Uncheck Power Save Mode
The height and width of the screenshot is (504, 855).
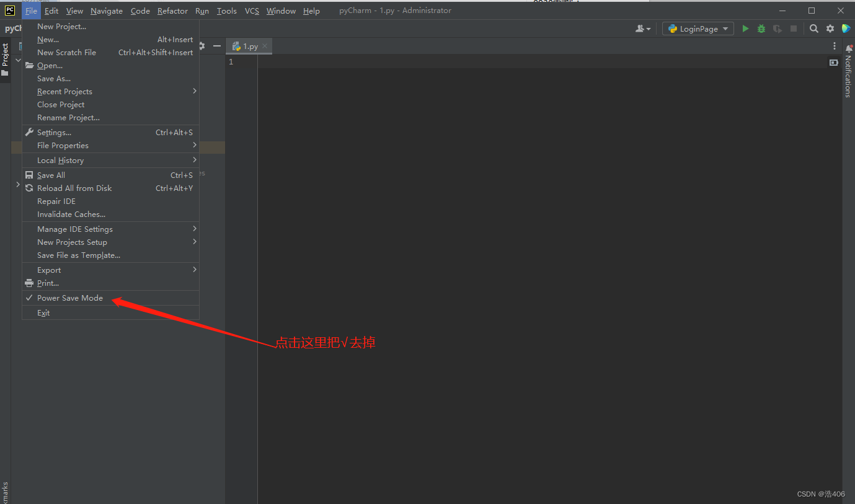(110, 298)
